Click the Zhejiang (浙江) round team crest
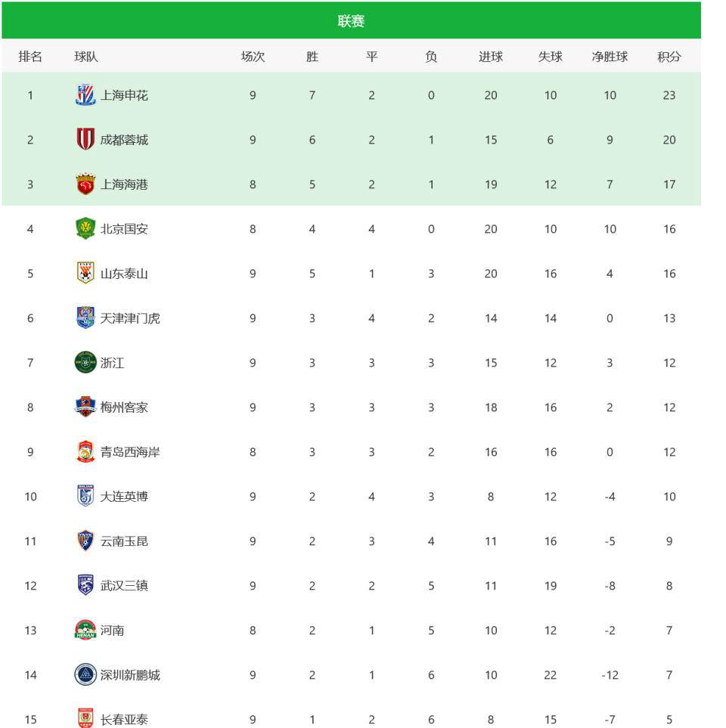726x728 pixels. (x=85, y=363)
